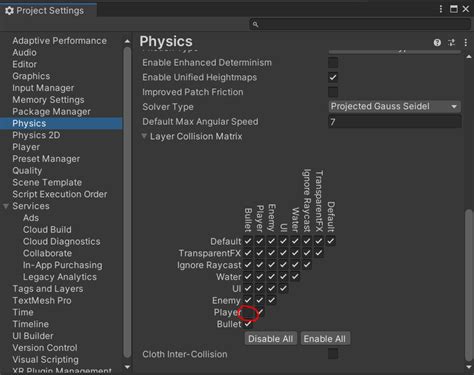
Task: Open Tags and Layers settings
Action: pos(48,289)
